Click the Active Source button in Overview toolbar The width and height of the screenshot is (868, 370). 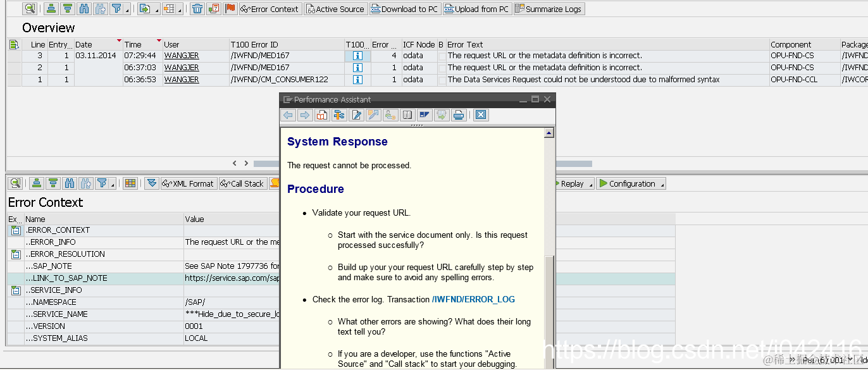[x=335, y=9]
